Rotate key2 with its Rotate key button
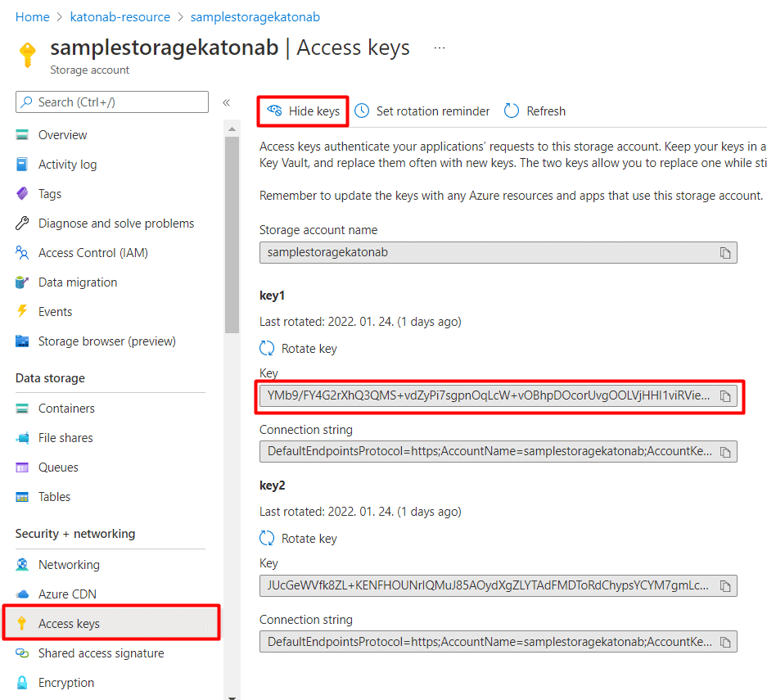 tap(299, 539)
